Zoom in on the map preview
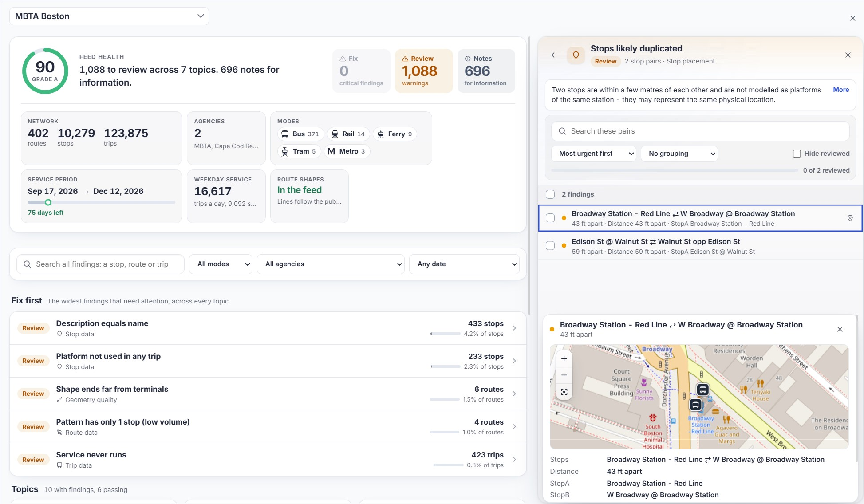Screen dimensions: 864x504 [564, 359]
